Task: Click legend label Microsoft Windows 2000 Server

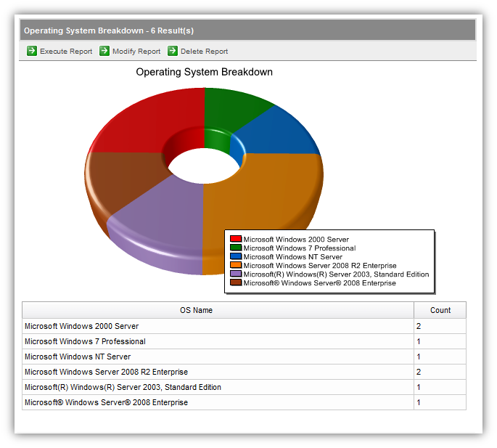Action: 296,239
